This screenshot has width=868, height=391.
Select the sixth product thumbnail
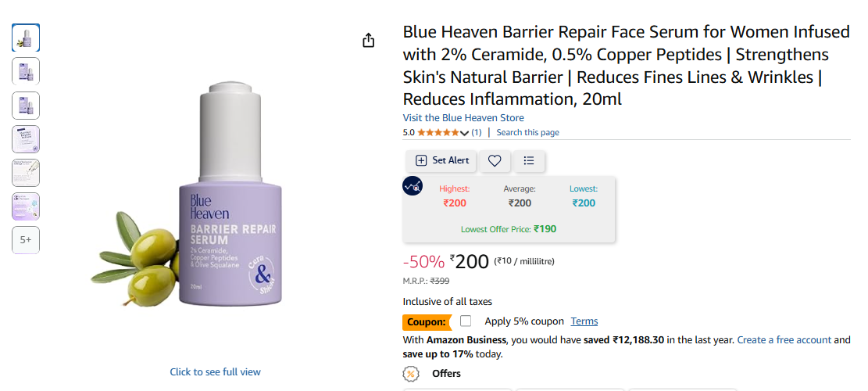pyautogui.click(x=26, y=206)
